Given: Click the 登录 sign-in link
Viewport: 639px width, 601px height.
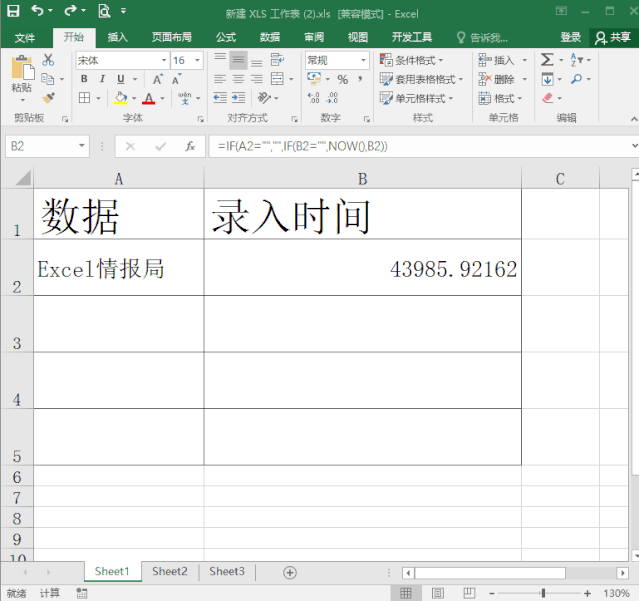Looking at the screenshot, I should click(570, 37).
